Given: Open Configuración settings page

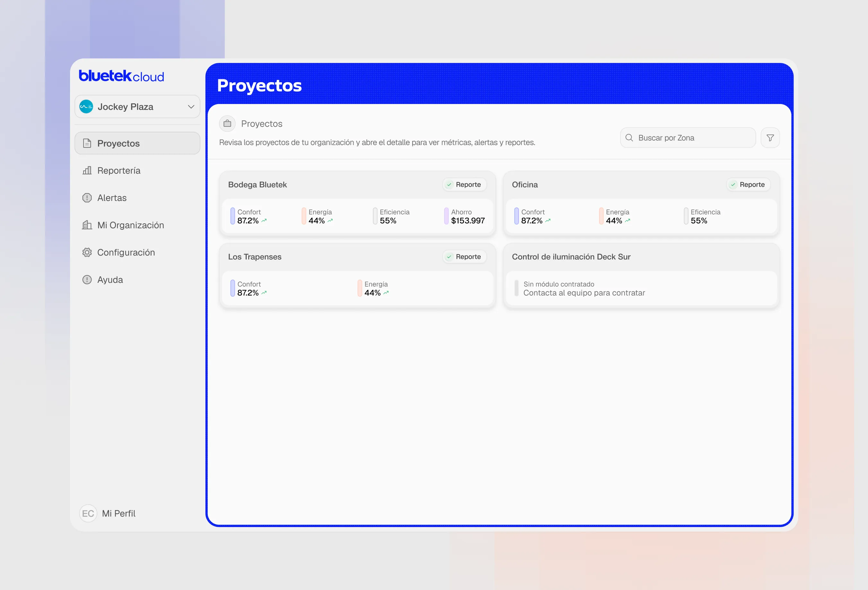Looking at the screenshot, I should coord(137,252).
